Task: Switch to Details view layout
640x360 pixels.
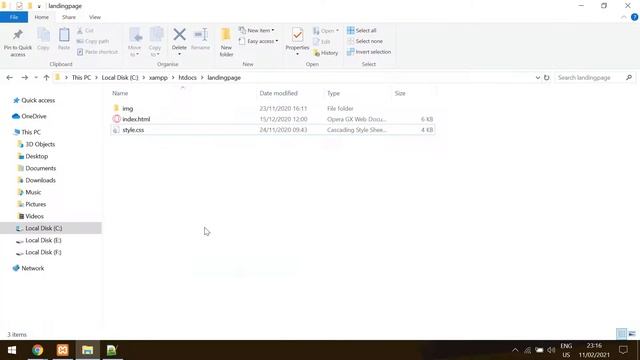Action: [621, 334]
